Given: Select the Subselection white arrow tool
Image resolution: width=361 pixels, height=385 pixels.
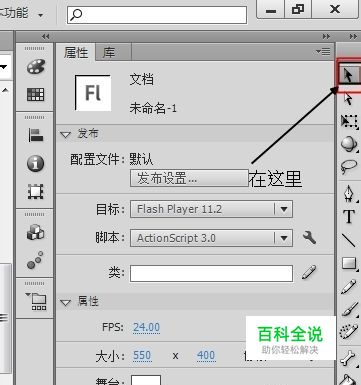Looking at the screenshot, I should (348, 100).
